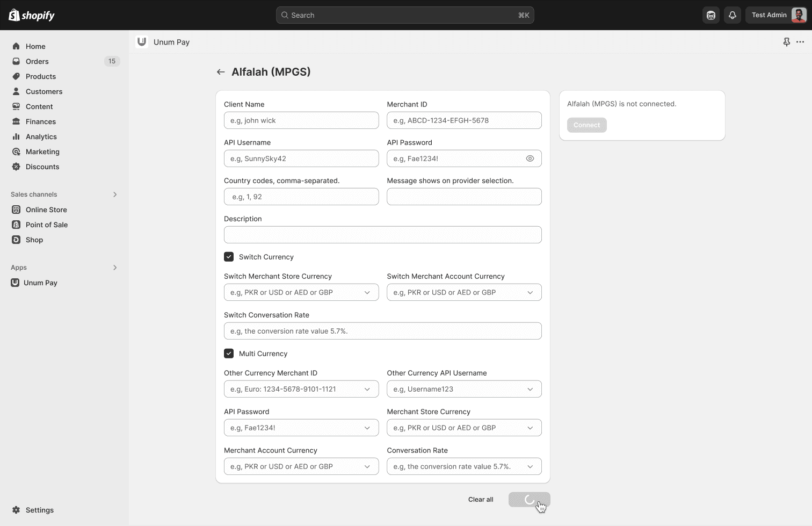Click the pin icon in app header
The width and height of the screenshot is (812, 526).
pos(786,42)
